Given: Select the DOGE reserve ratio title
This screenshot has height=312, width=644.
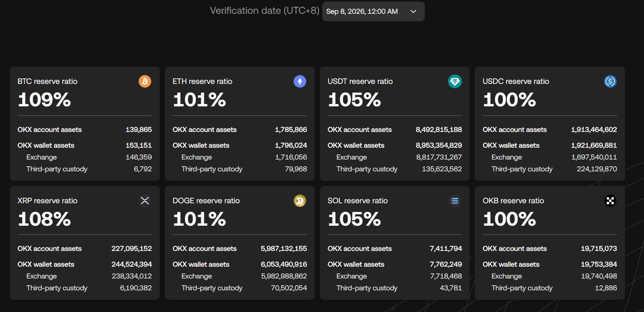Looking at the screenshot, I should point(206,201).
